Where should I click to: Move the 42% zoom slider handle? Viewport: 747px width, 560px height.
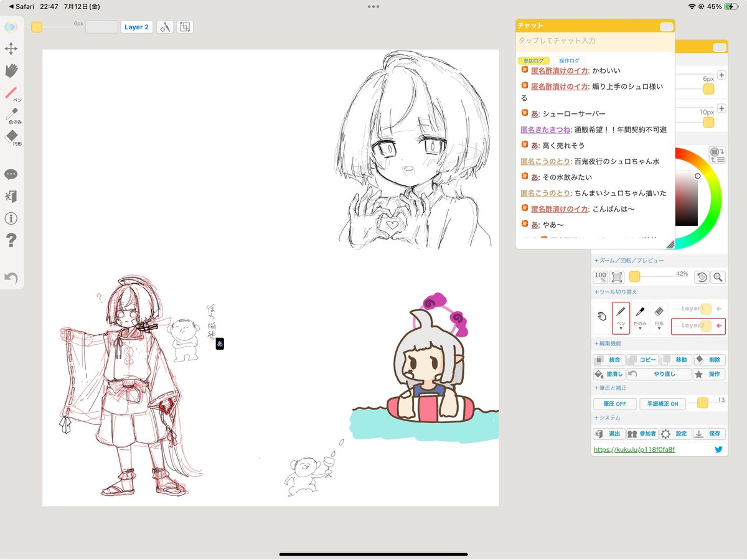click(634, 277)
